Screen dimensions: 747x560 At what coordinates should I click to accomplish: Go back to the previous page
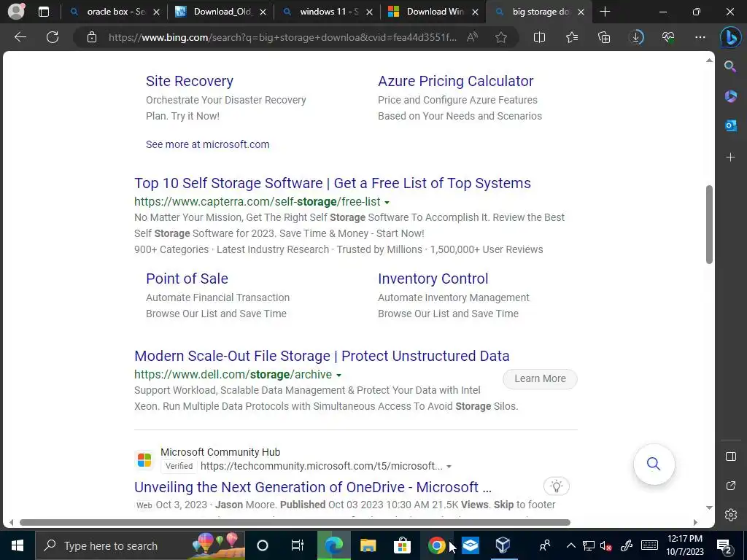[20, 37]
